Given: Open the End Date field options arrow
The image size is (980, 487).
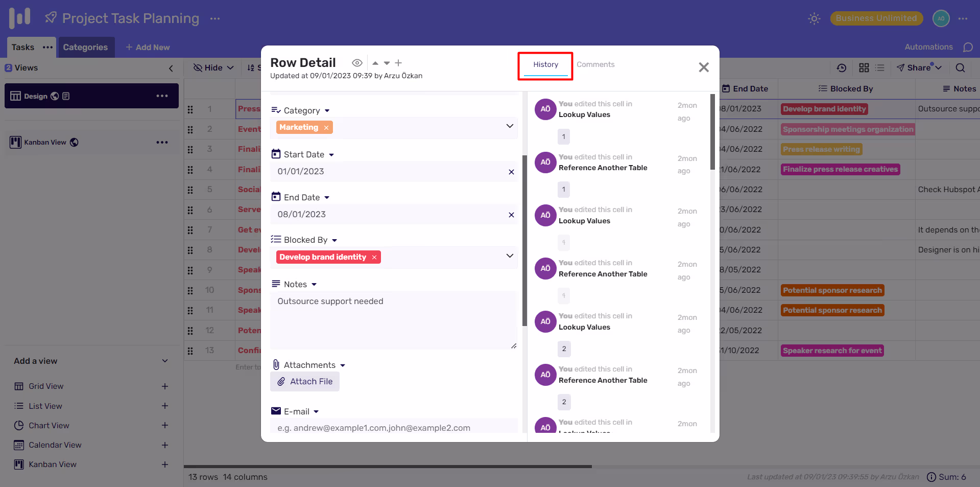Looking at the screenshot, I should coord(327,198).
